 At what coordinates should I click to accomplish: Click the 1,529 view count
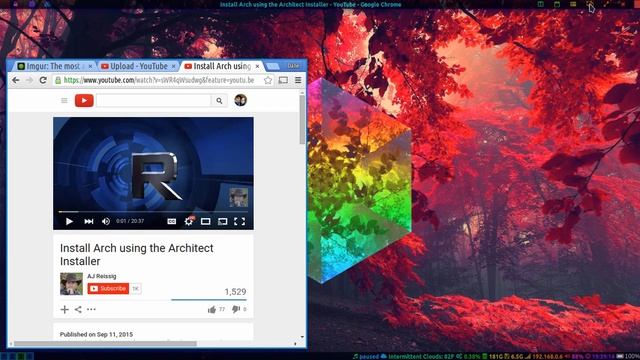coord(235,292)
